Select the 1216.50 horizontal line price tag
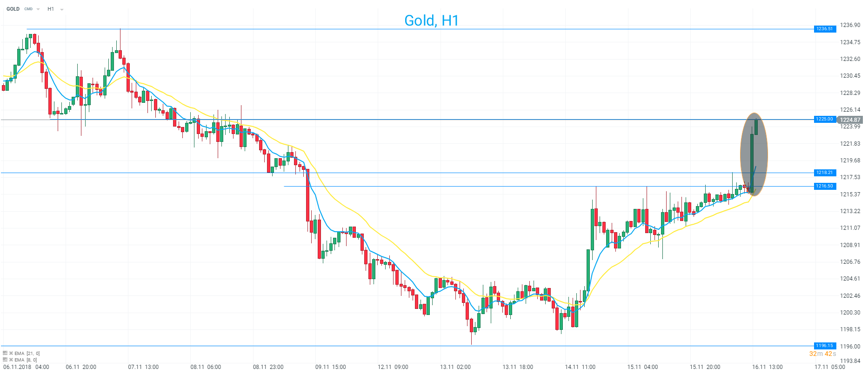 tap(825, 186)
